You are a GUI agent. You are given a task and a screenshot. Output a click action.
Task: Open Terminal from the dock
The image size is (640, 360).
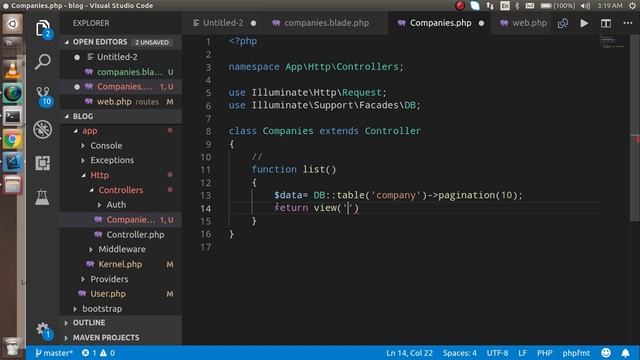click(12, 116)
